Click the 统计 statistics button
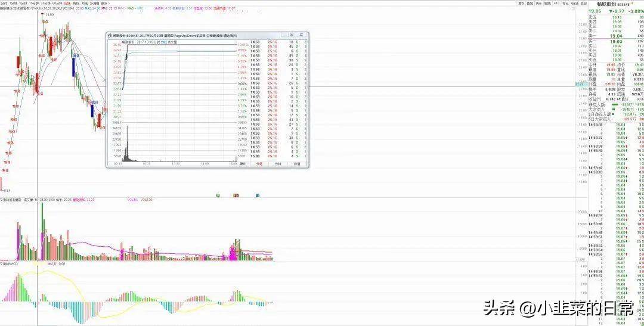 pyautogui.click(x=539, y=4)
